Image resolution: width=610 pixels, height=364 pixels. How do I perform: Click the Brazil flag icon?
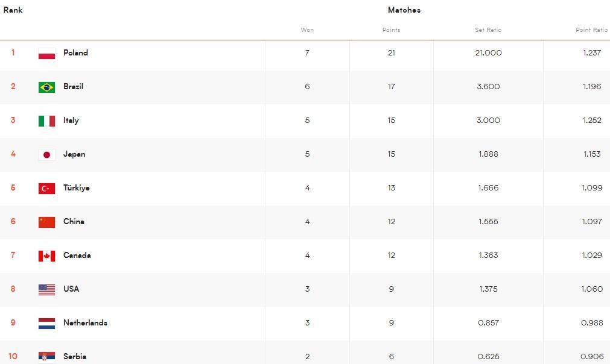46,87
